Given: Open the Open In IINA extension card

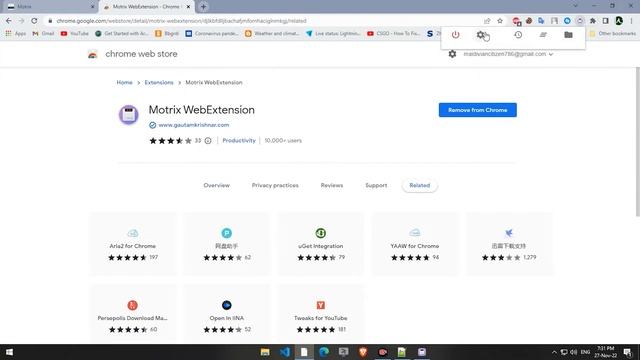Looking at the screenshot, I should click(227, 315).
